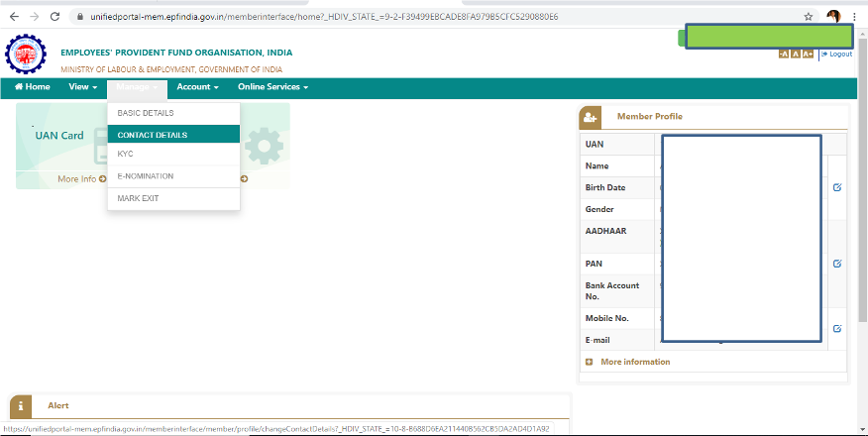Select Contact Details from Manage menu
The height and width of the screenshot is (436, 868).
coord(152,135)
